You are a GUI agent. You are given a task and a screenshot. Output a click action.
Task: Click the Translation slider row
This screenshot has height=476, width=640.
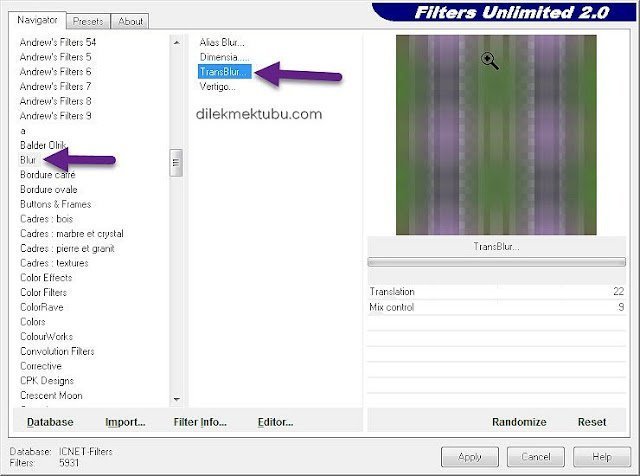point(496,291)
